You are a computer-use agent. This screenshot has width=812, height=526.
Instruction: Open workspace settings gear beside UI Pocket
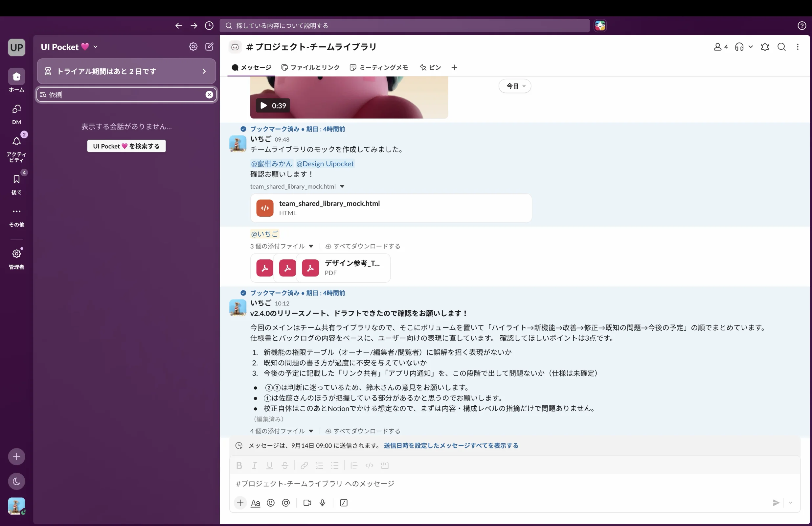193,47
